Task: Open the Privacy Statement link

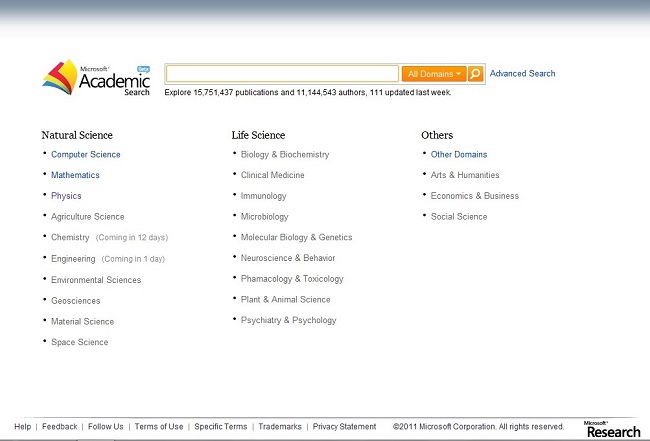Action: (344, 426)
